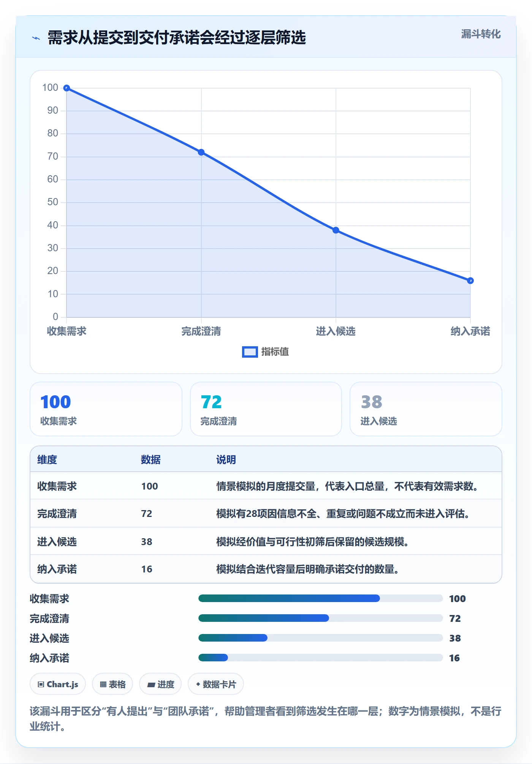The width and height of the screenshot is (532, 764).
Task: Click the 说明 table column header
Action: 226,460
